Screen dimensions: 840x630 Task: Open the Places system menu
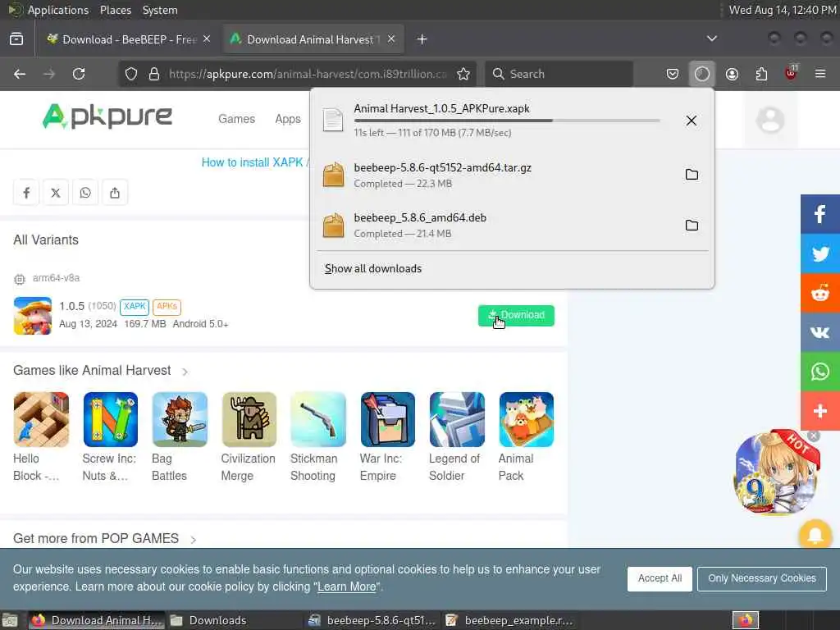pyautogui.click(x=115, y=10)
